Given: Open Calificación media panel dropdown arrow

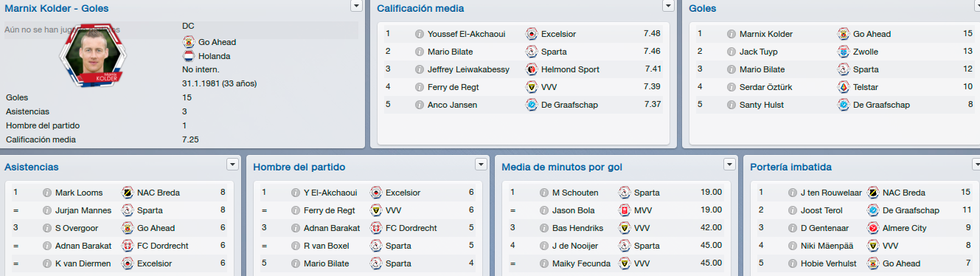Looking at the screenshot, I should 668,6.
